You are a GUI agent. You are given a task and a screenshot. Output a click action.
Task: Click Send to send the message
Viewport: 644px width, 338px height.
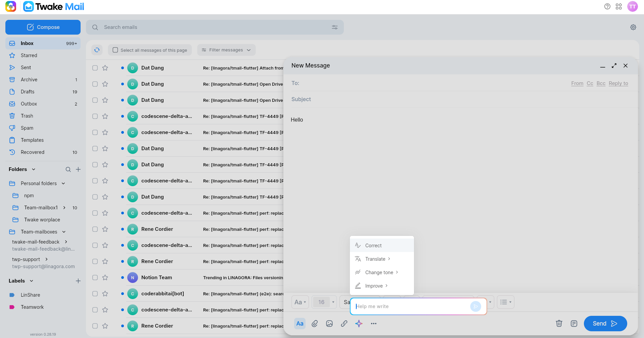pos(605,324)
